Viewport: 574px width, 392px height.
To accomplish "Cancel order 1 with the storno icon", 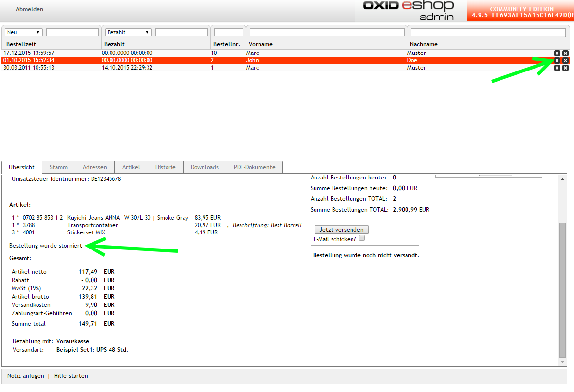I will [x=557, y=68].
